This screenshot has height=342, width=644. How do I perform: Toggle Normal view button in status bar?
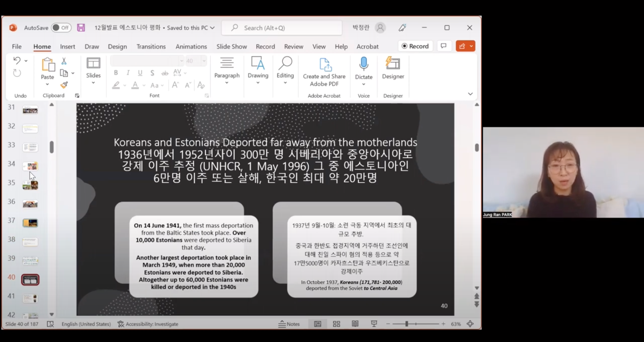(318, 324)
